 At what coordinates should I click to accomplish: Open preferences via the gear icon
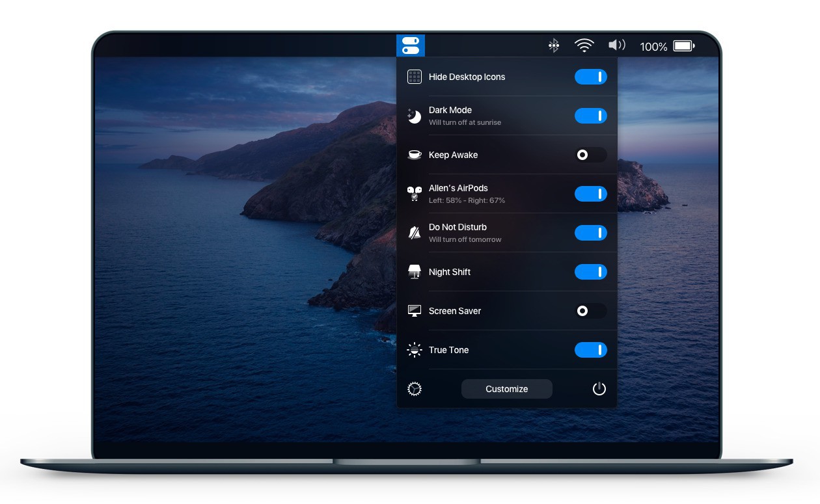coord(415,389)
